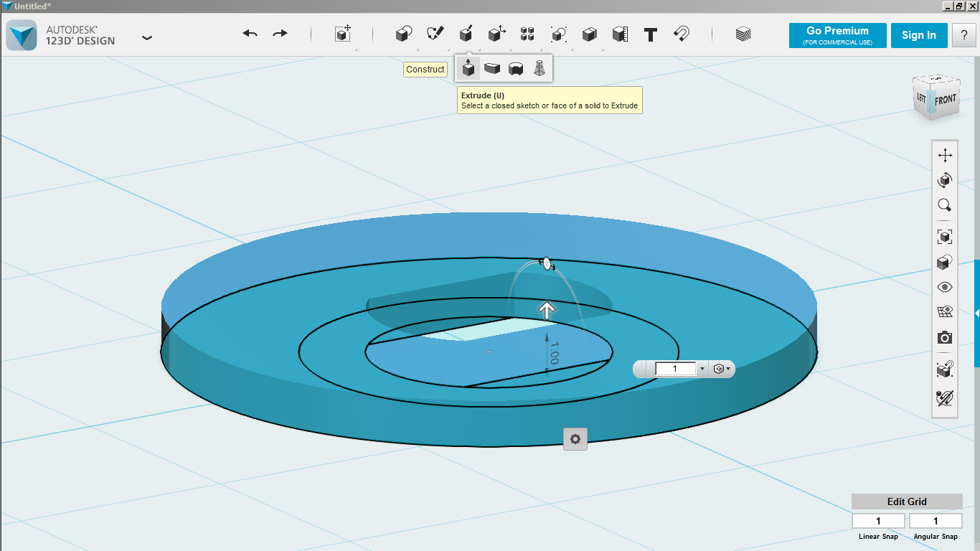Click the white extrude direction arrow manipulator
Viewport: 980px width, 551px height.
547,310
